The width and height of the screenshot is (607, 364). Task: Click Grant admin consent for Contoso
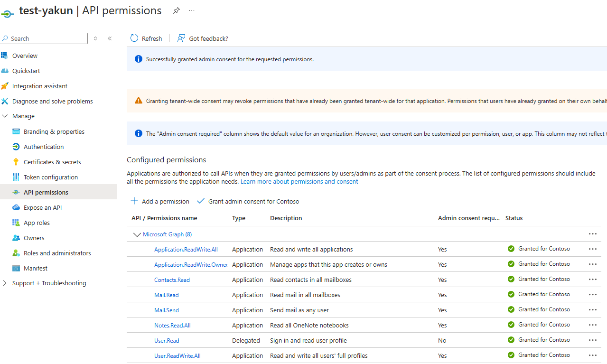pos(248,201)
